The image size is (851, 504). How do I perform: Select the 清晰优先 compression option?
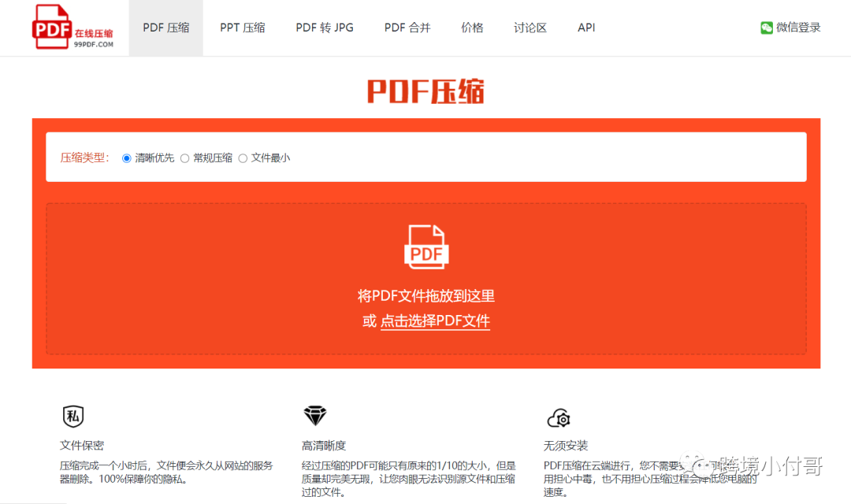pyautogui.click(x=127, y=157)
